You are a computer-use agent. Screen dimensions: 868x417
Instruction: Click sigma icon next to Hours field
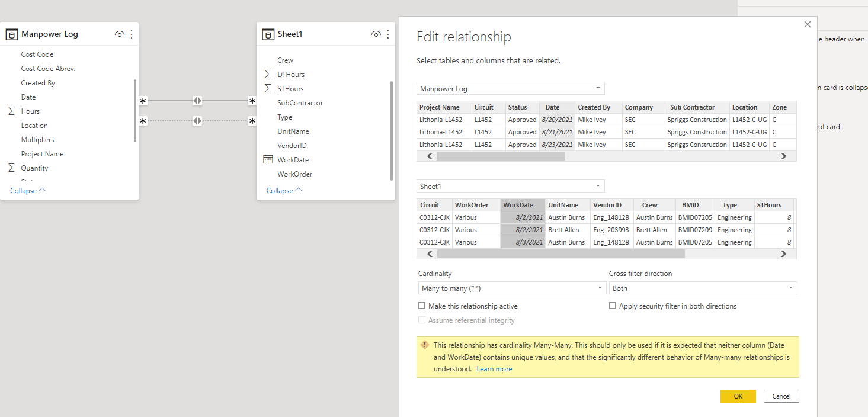point(12,111)
